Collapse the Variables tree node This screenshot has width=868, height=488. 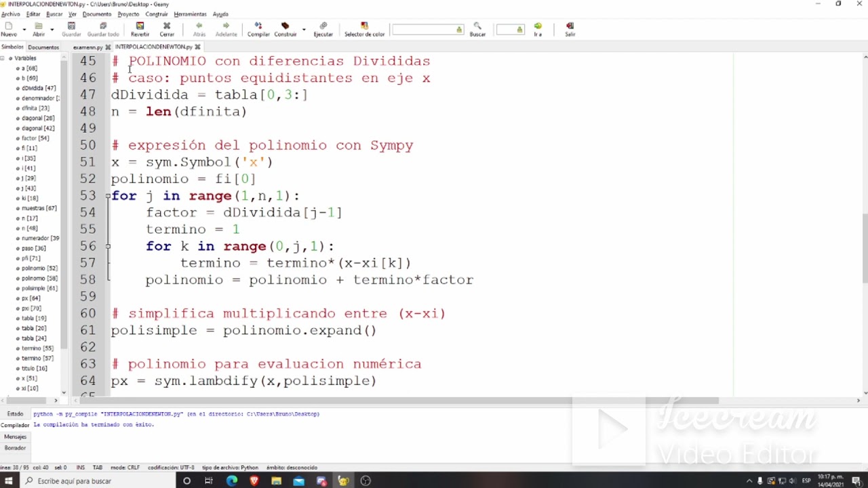(x=3, y=58)
